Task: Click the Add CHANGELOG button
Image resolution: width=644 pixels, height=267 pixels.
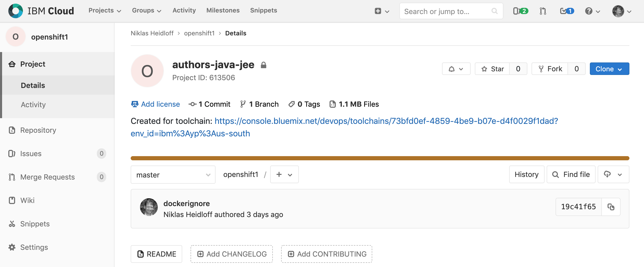Action: point(231,254)
